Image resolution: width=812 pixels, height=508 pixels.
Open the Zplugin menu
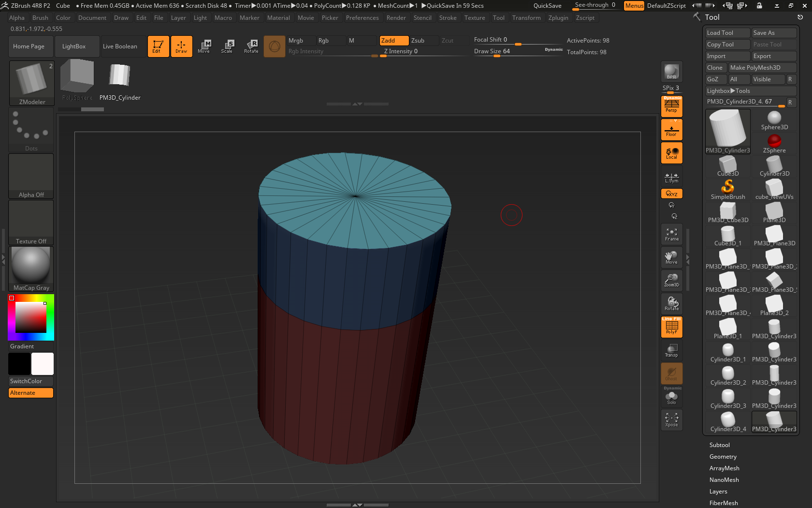(558, 18)
